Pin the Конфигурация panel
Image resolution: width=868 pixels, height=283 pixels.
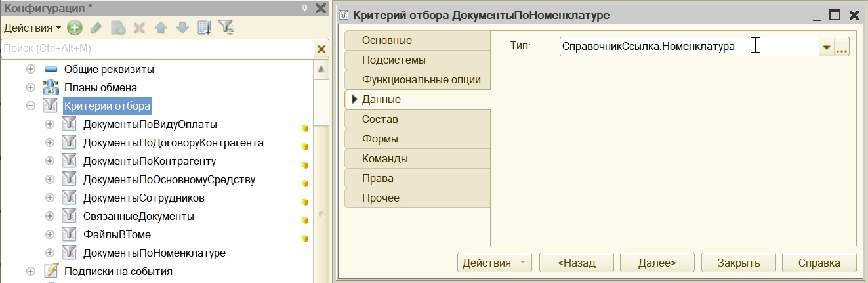coord(304,8)
